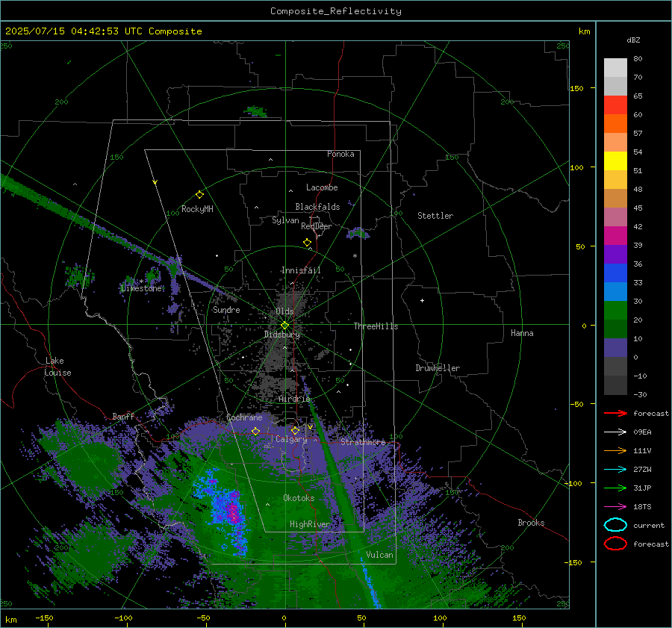672x628 pixels.
Task: Click the RedDeer city label
Action: 317,226
